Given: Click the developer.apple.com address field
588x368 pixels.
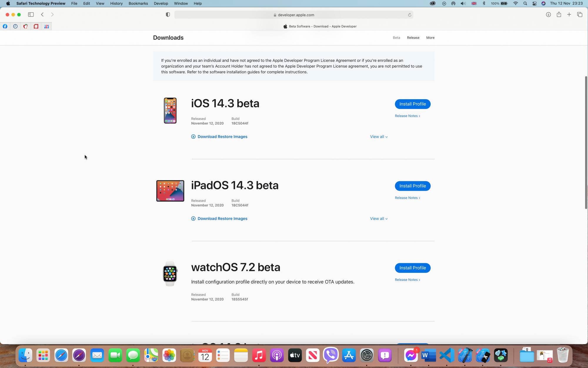Looking at the screenshot, I should click(294, 15).
